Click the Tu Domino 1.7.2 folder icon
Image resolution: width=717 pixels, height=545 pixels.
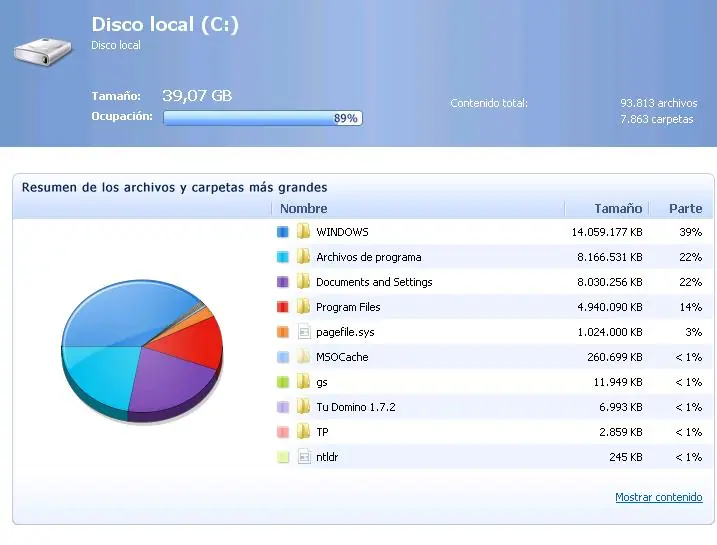coord(303,406)
